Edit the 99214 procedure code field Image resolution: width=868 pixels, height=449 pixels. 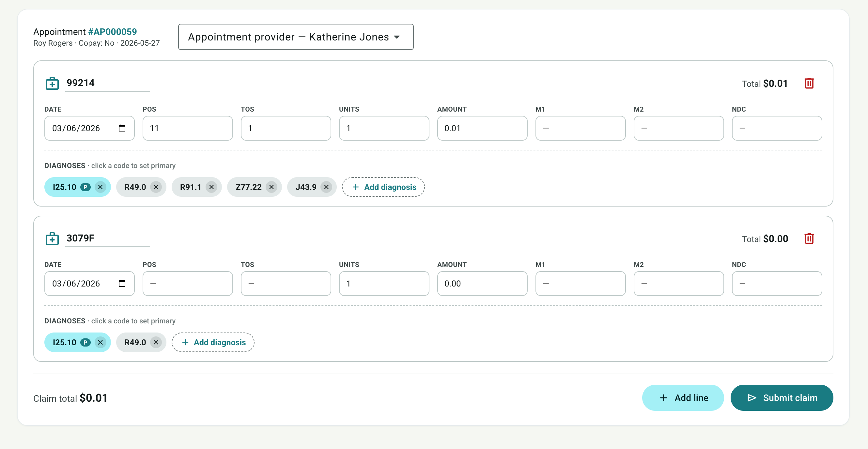107,83
